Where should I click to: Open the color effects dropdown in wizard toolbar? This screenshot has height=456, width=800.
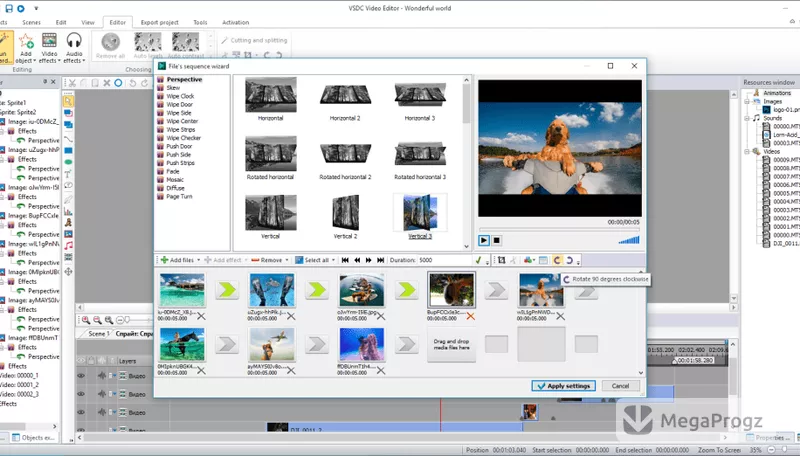[x=534, y=260]
